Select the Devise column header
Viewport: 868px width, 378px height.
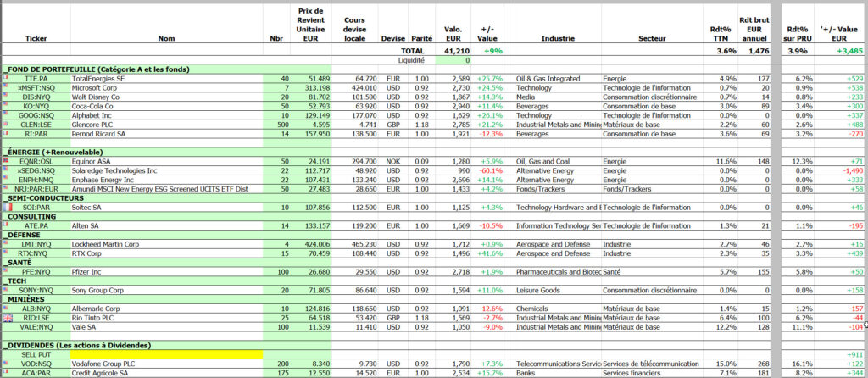coord(393,39)
